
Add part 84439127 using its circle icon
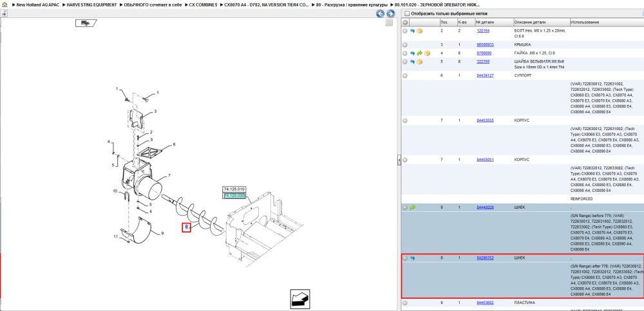click(405, 75)
